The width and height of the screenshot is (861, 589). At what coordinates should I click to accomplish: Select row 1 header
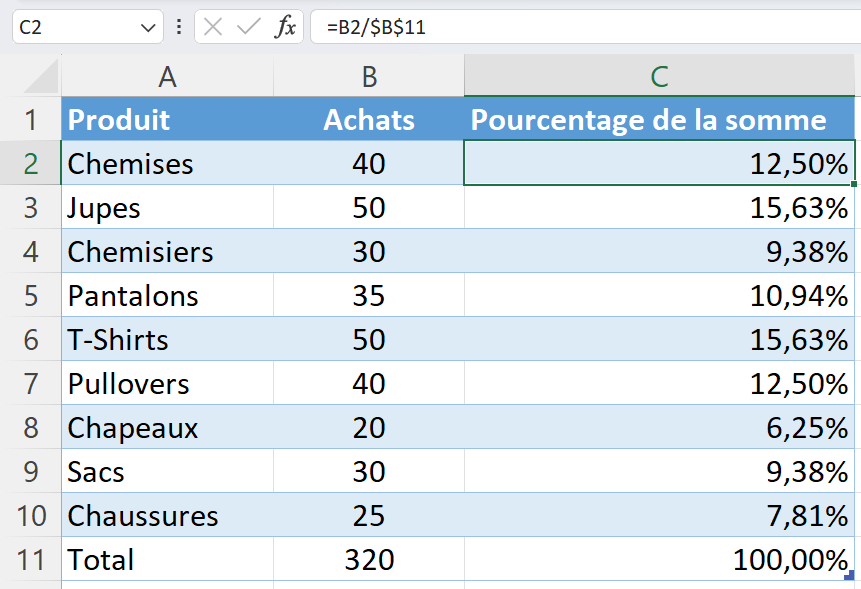(31, 119)
